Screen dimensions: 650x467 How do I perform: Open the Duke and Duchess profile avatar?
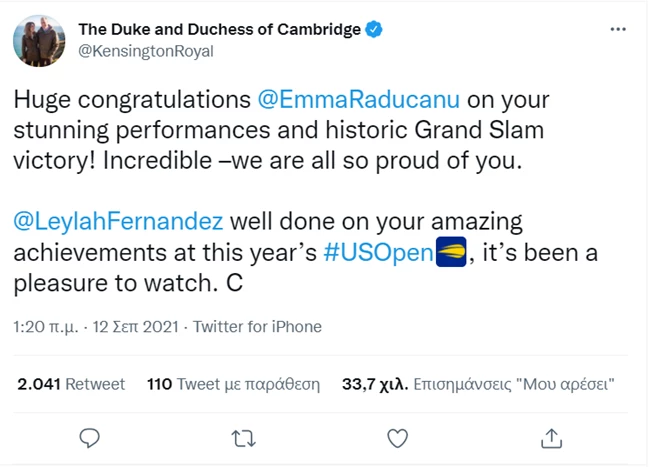pyautogui.click(x=39, y=40)
